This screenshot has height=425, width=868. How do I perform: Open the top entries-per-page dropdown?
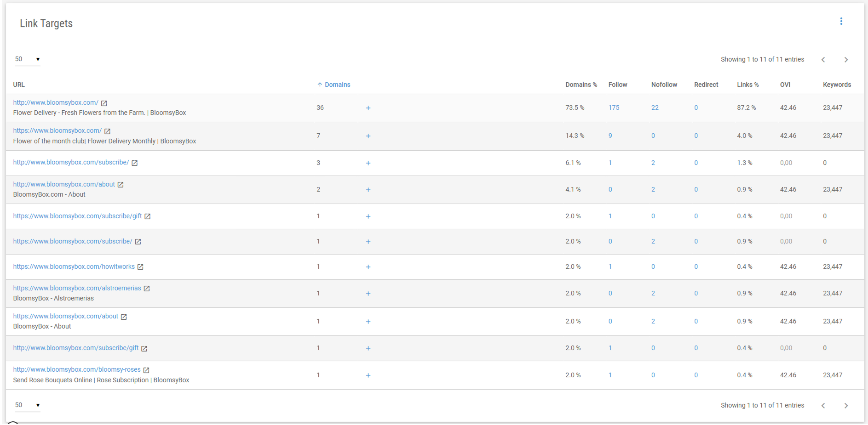pos(28,59)
